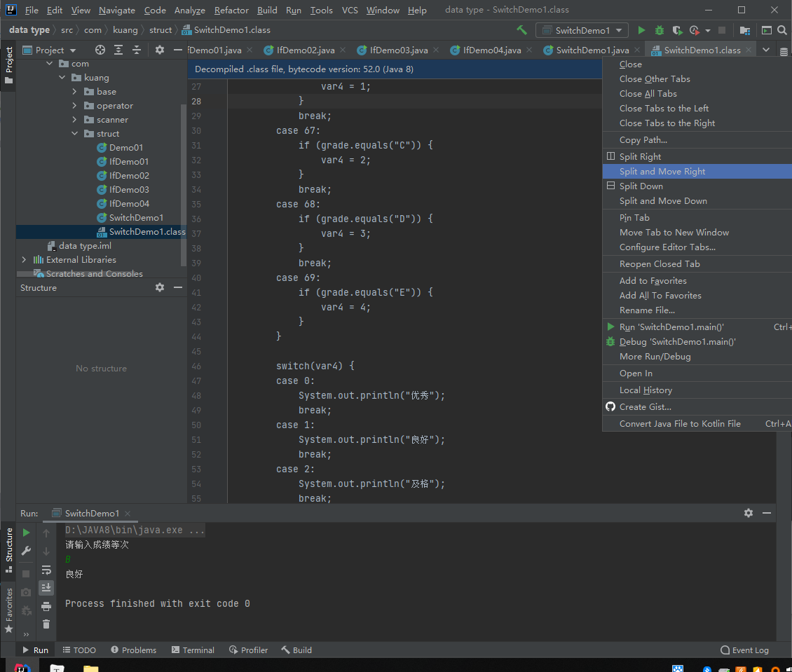Close the IfDemo02.java tab
This screenshot has width=792, height=672.
(x=343, y=50)
